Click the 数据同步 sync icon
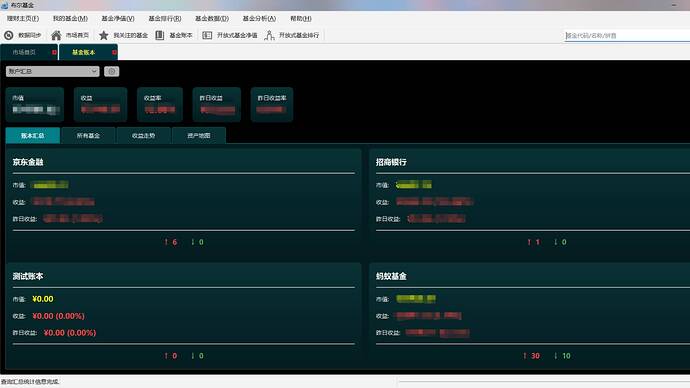Image resolution: width=690 pixels, height=388 pixels. (8, 35)
